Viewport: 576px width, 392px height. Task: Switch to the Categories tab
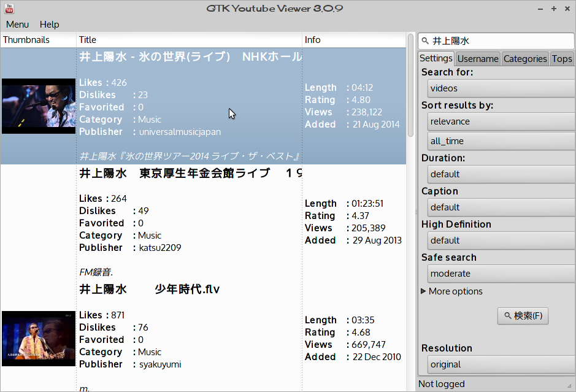(x=525, y=59)
